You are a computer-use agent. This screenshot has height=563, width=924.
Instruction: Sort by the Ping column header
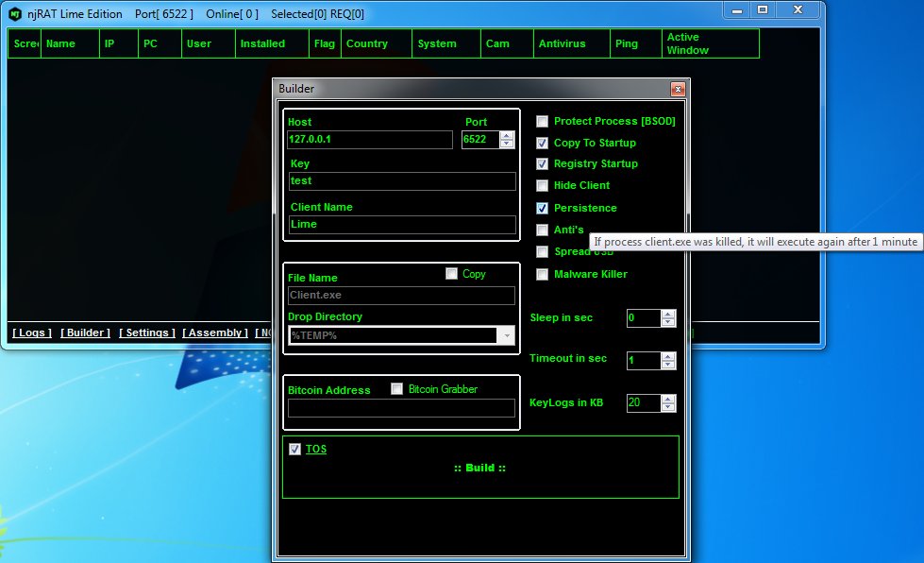636,43
